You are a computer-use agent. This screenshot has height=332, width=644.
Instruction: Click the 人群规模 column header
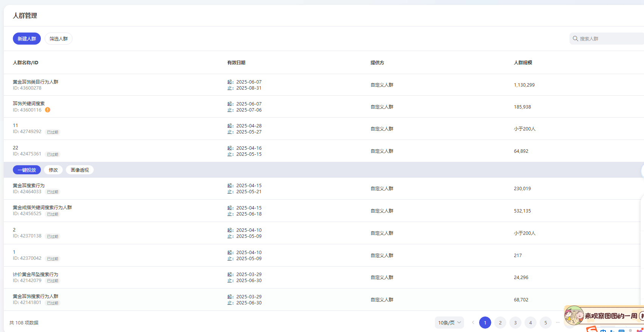(523, 63)
